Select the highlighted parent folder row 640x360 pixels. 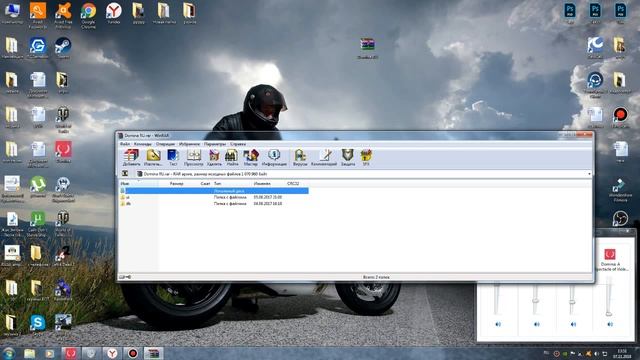(x=214, y=191)
